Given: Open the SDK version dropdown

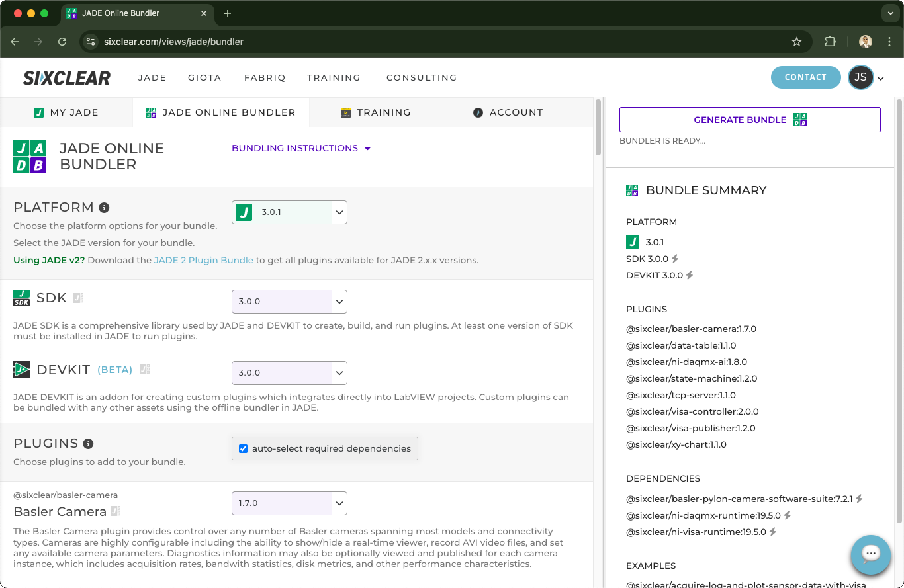Looking at the screenshot, I should click(289, 301).
